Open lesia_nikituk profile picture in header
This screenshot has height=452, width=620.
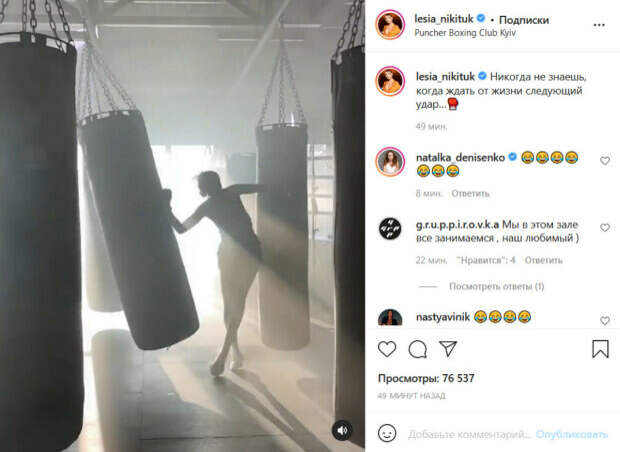click(x=390, y=25)
